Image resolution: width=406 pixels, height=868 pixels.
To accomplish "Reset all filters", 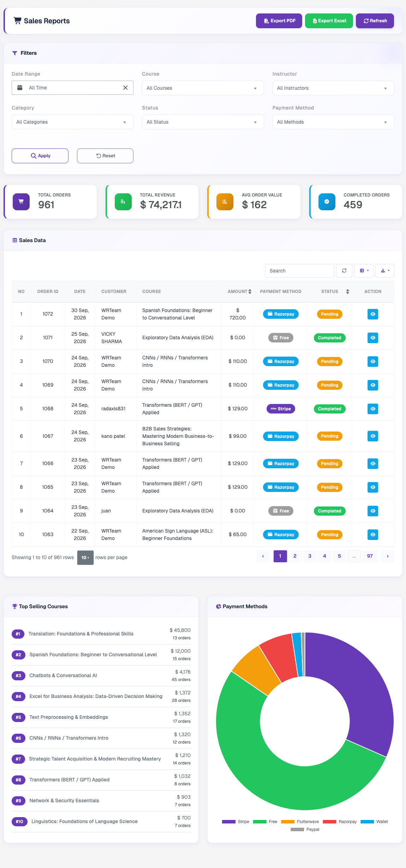I will 105,156.
